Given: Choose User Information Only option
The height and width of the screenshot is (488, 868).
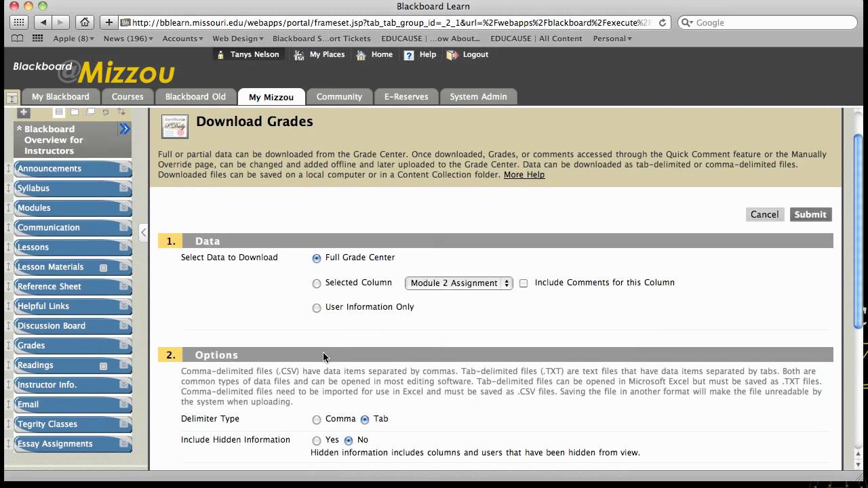Looking at the screenshot, I should (x=317, y=308).
